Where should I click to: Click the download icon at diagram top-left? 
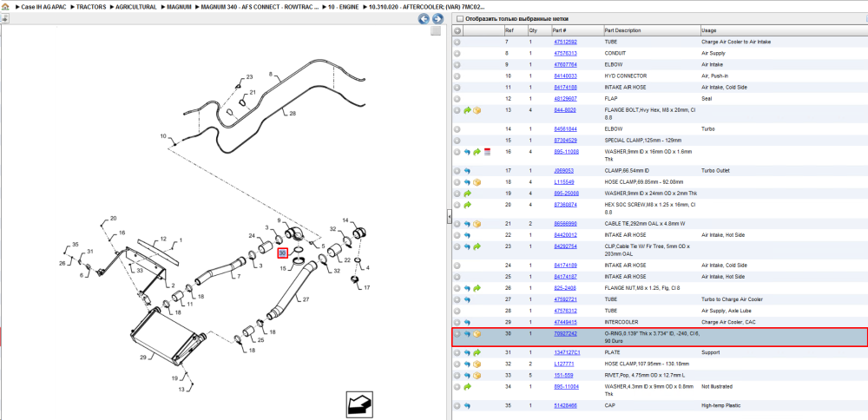coord(4,19)
